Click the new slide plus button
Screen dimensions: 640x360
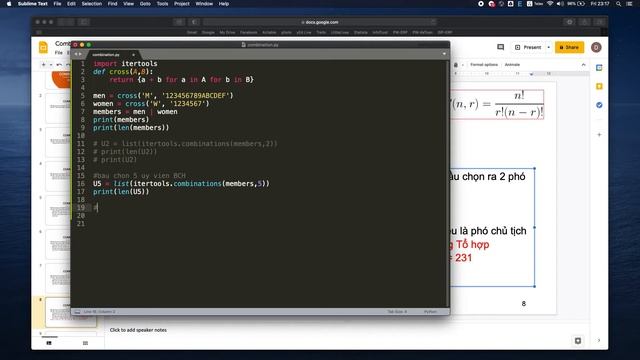44,64
